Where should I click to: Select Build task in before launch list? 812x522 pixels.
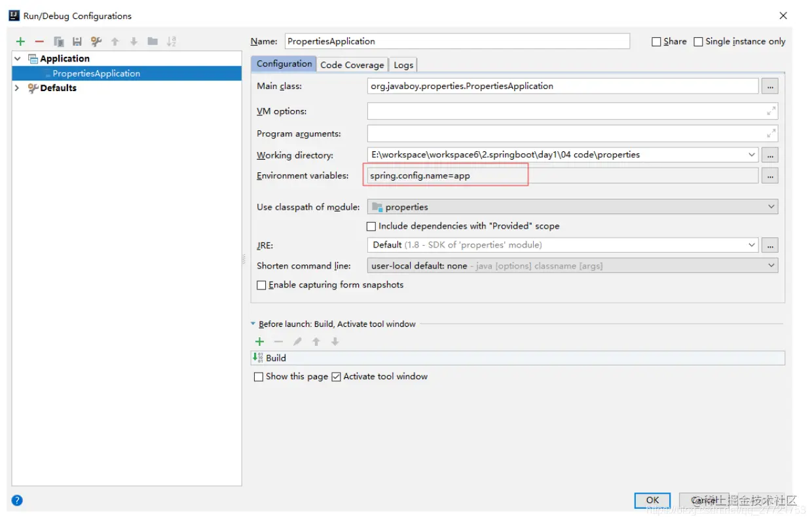click(517, 358)
